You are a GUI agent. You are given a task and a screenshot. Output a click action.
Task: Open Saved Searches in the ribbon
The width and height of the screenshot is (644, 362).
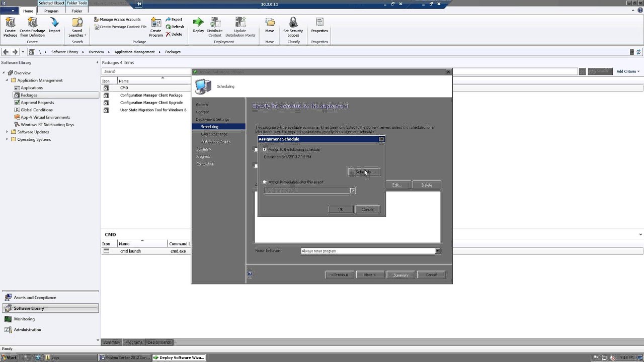[x=77, y=27]
